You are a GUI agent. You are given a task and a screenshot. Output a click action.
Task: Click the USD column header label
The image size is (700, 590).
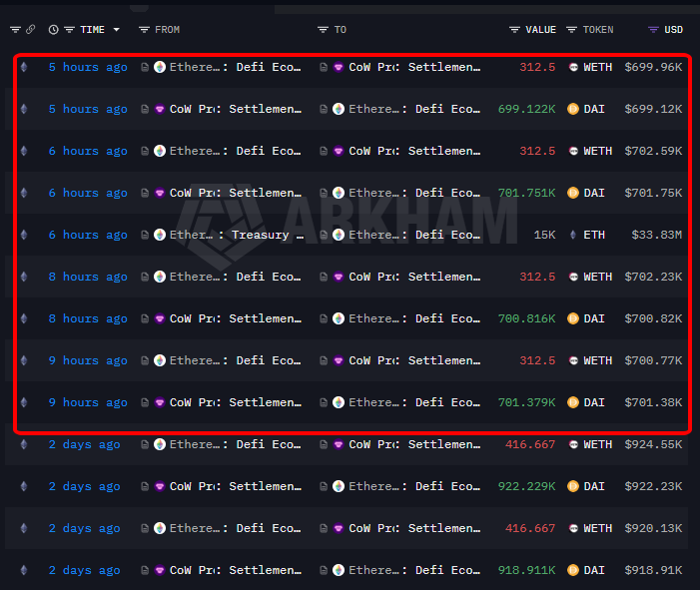(674, 30)
